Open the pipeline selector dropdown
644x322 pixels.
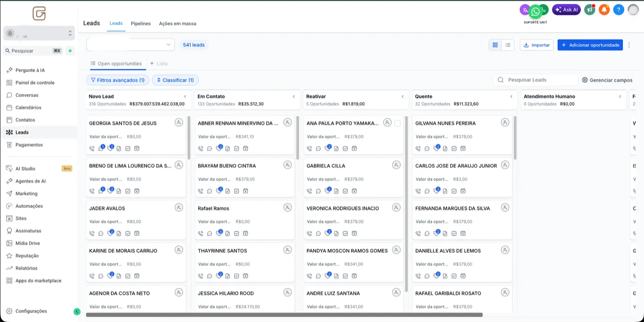[x=131, y=45]
